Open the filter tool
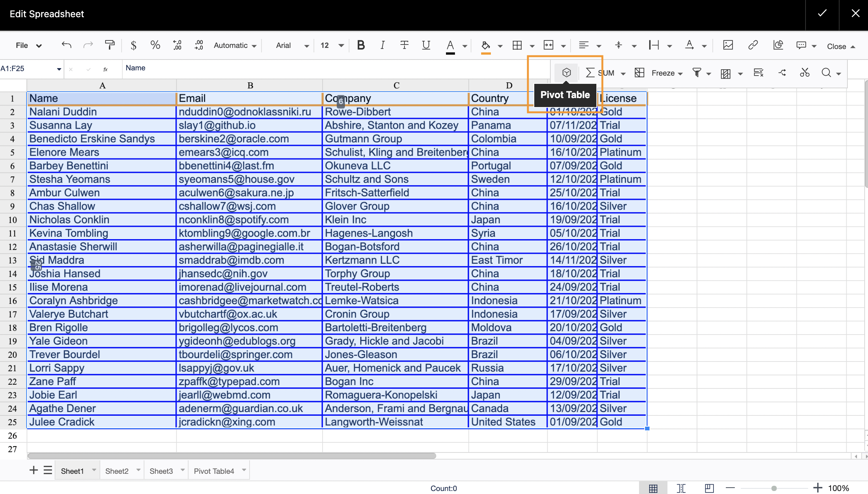 (697, 73)
